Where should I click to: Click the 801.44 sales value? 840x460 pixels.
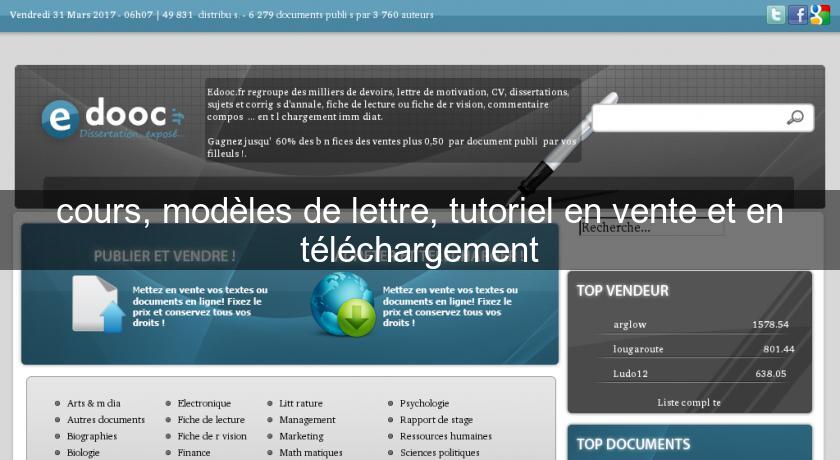779,349
